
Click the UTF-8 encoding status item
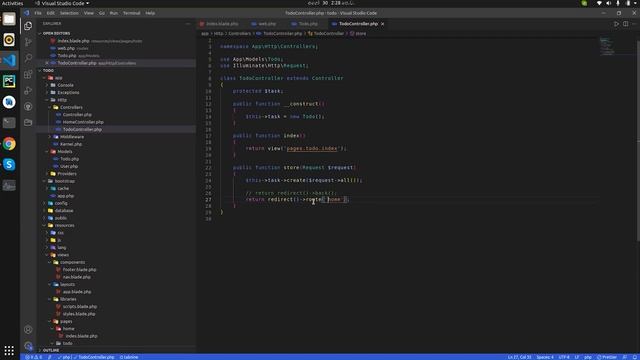[564, 357]
